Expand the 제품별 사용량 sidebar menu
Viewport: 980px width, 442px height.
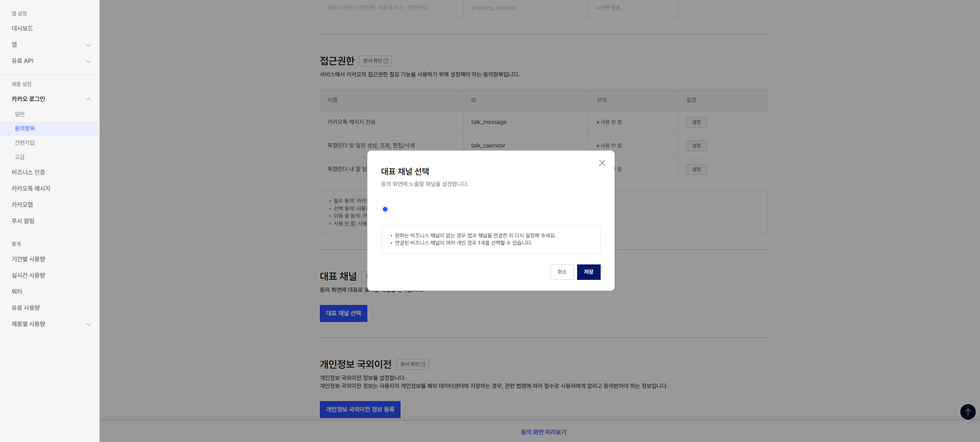[88, 324]
